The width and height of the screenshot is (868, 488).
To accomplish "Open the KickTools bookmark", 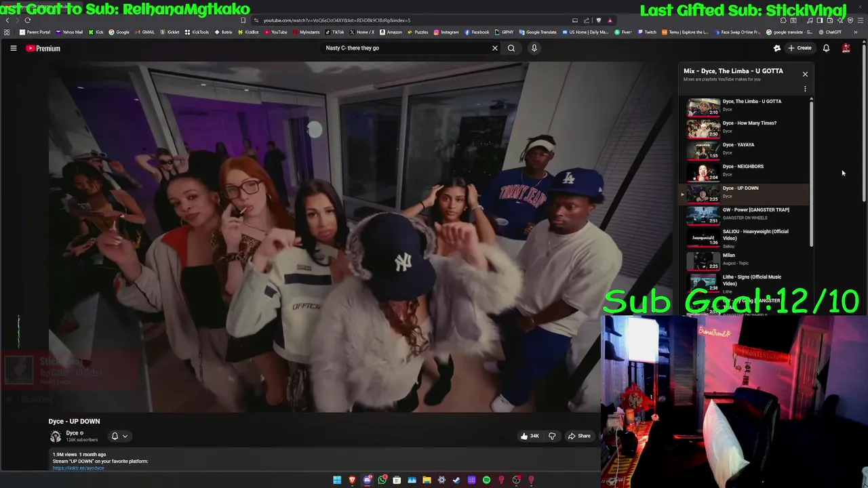I will pos(197,32).
